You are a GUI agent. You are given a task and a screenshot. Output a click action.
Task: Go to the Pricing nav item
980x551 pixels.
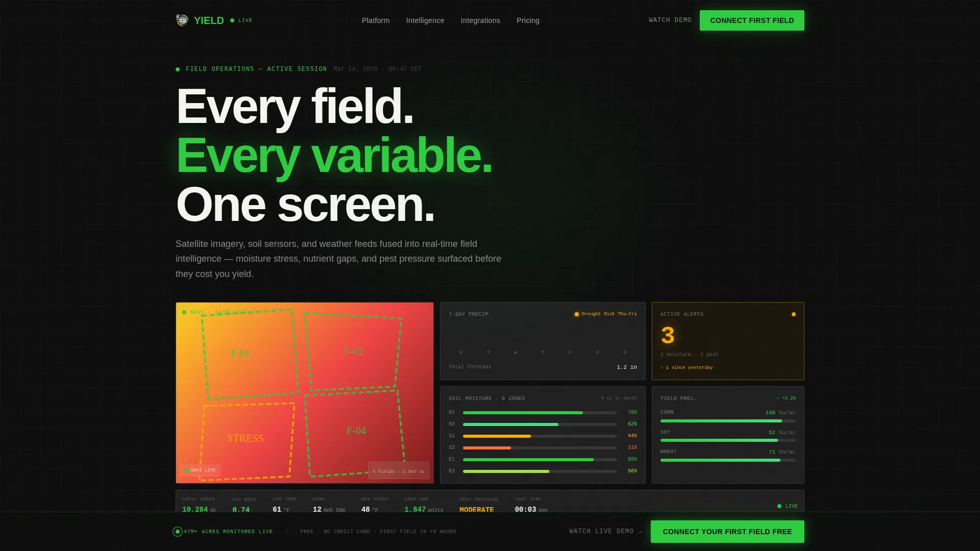click(x=528, y=20)
